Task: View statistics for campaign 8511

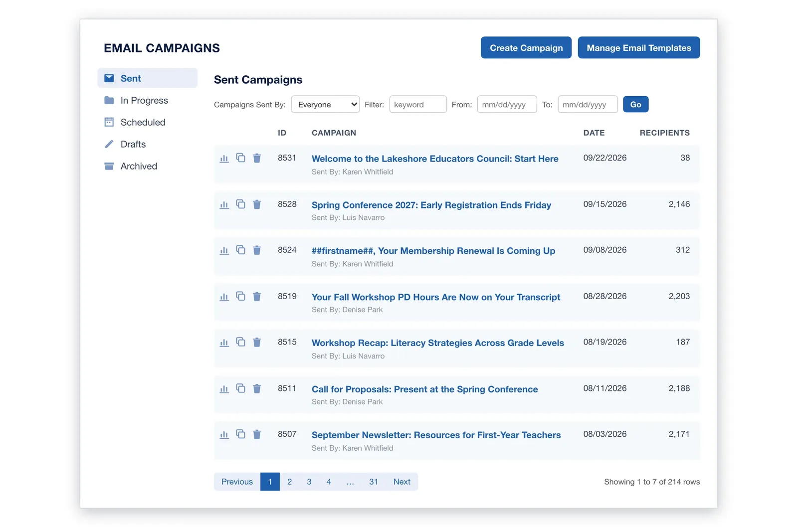Action: [x=224, y=389]
